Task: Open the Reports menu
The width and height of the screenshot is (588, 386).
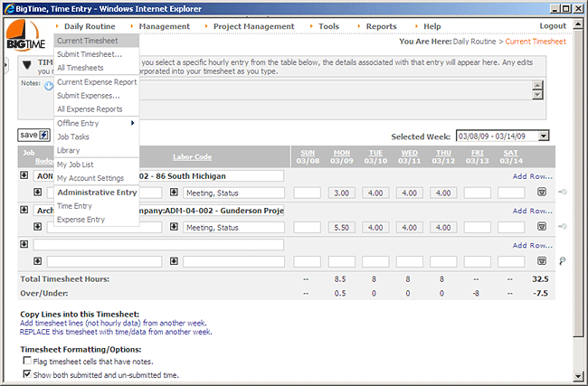Action: click(382, 26)
